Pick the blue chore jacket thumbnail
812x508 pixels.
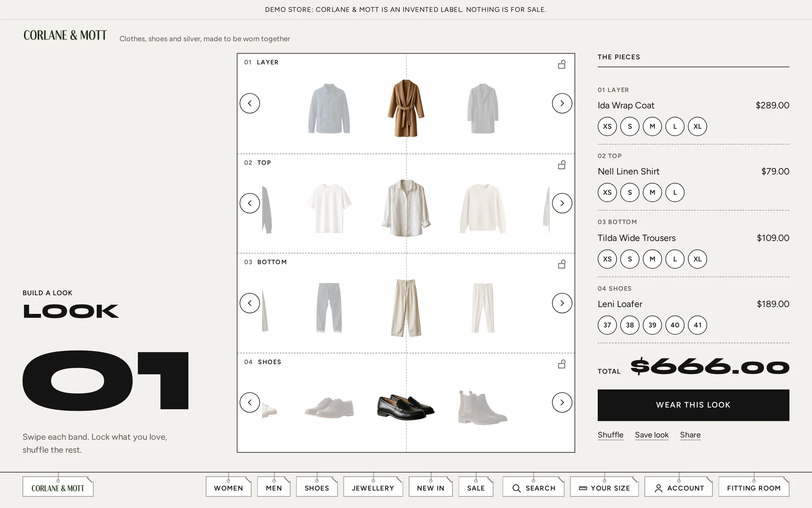point(329,108)
